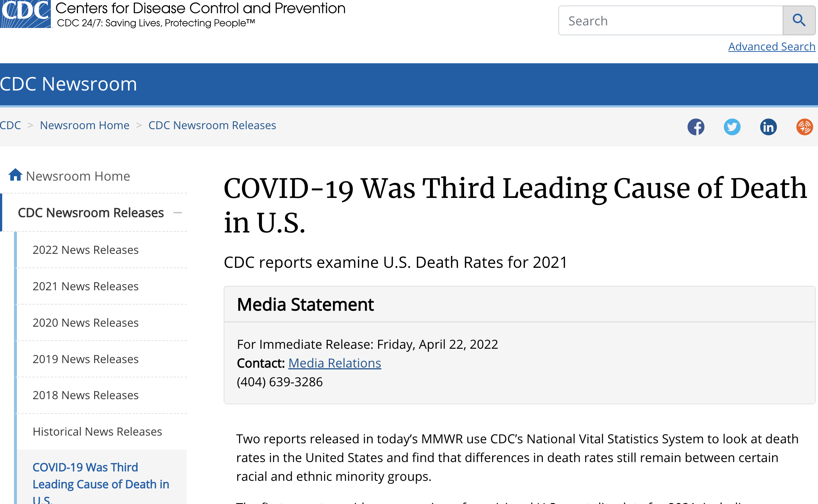Select 2022 News Releases in sidebar

pyautogui.click(x=85, y=250)
